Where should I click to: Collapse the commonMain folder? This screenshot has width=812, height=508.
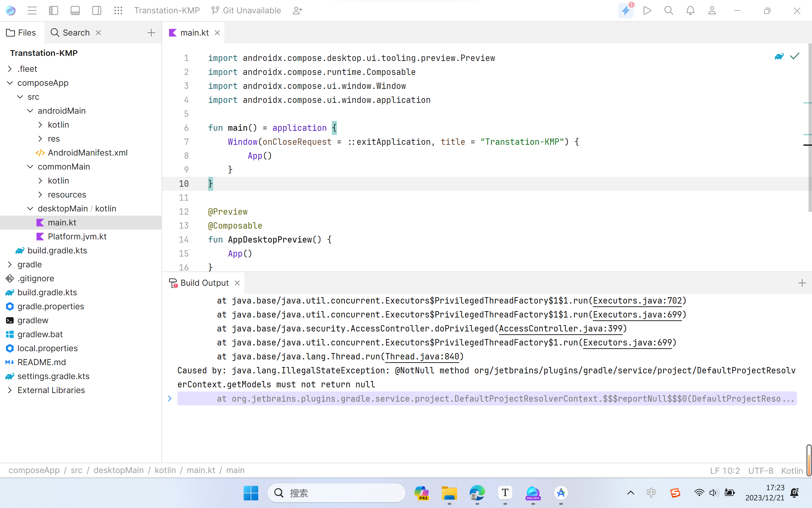(x=30, y=167)
